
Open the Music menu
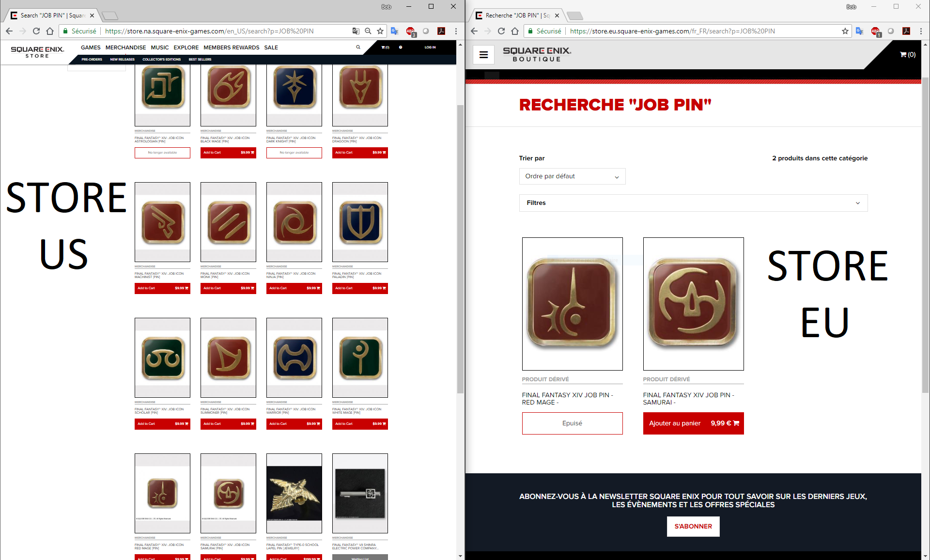[x=160, y=47]
